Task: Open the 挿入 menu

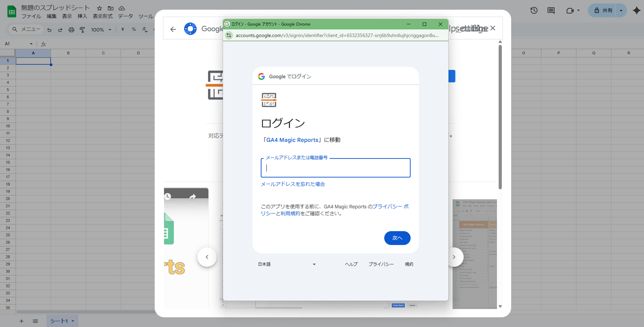Action: pyautogui.click(x=82, y=16)
